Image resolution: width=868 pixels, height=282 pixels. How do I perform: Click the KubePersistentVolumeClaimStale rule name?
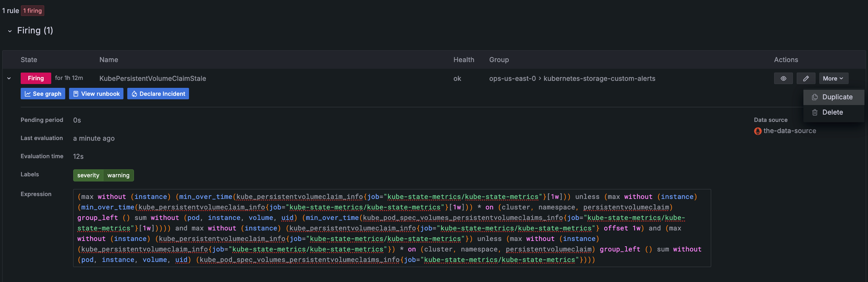point(153,79)
